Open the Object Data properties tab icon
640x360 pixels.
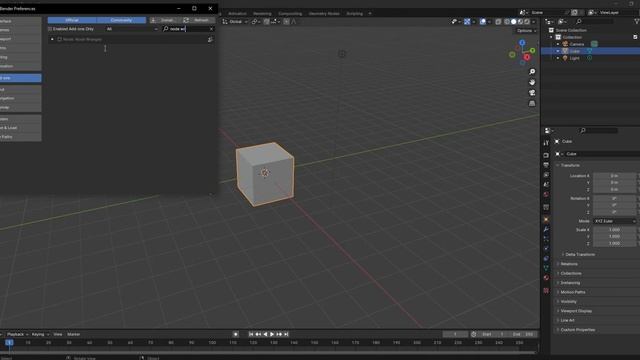pos(546,268)
